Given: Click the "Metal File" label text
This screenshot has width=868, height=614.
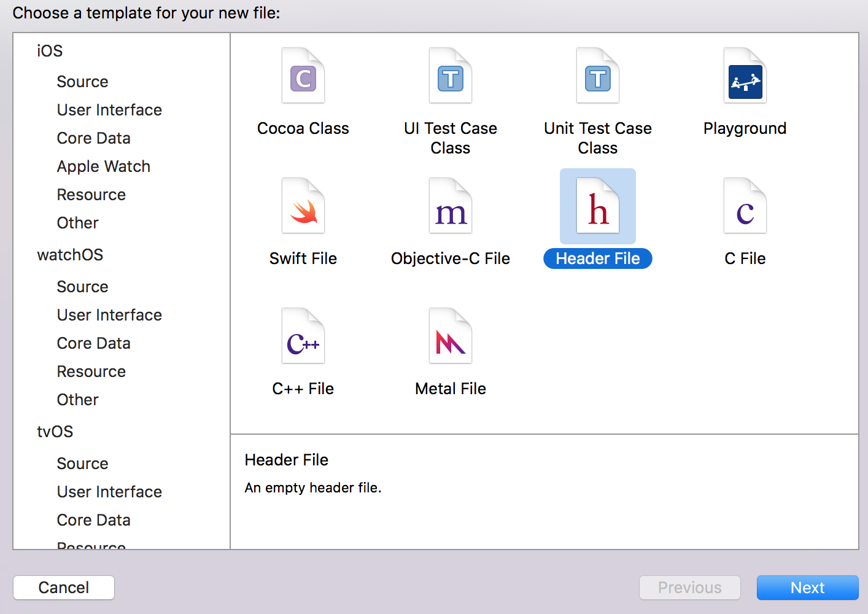Looking at the screenshot, I should click(451, 389).
